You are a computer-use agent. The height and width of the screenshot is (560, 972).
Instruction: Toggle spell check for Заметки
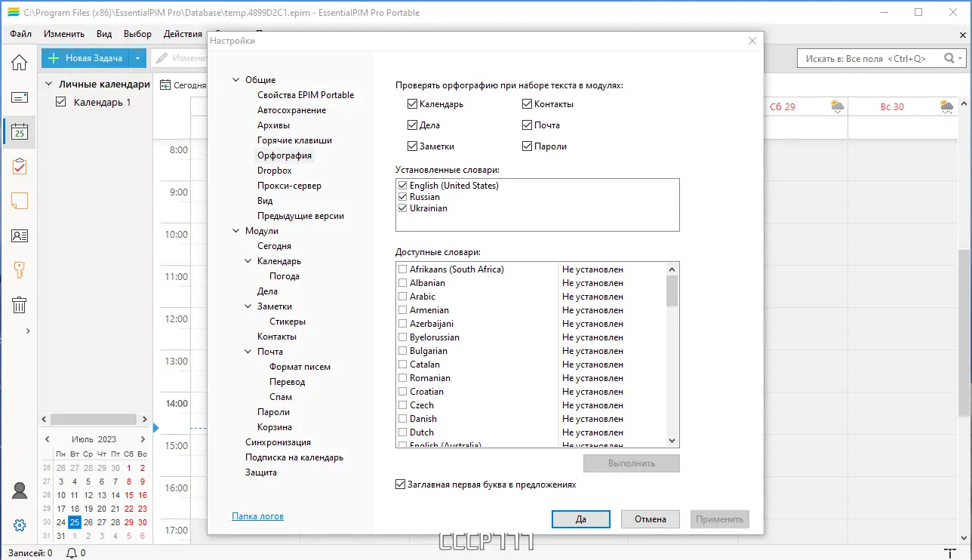pos(412,146)
